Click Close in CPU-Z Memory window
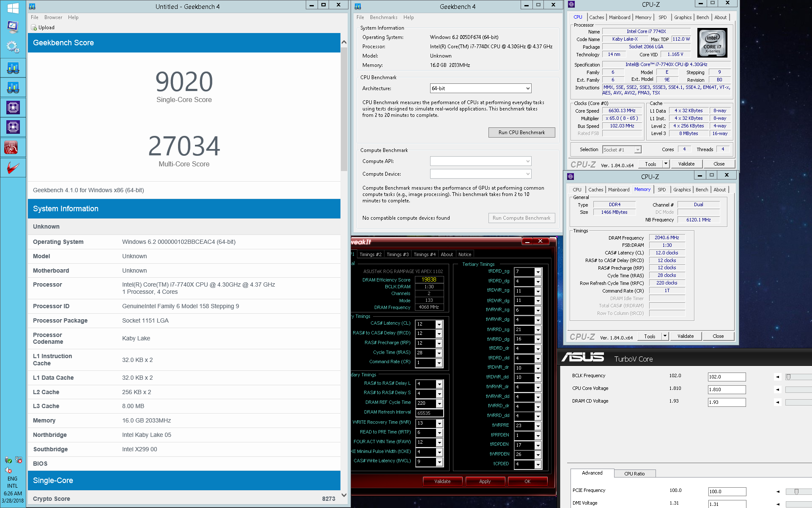This screenshot has height=508, width=812. [x=718, y=336]
